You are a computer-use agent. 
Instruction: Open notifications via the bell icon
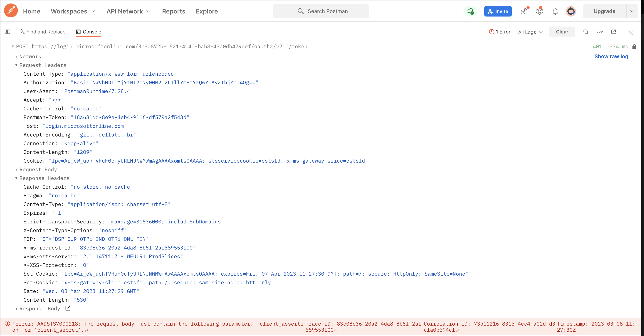tap(555, 11)
